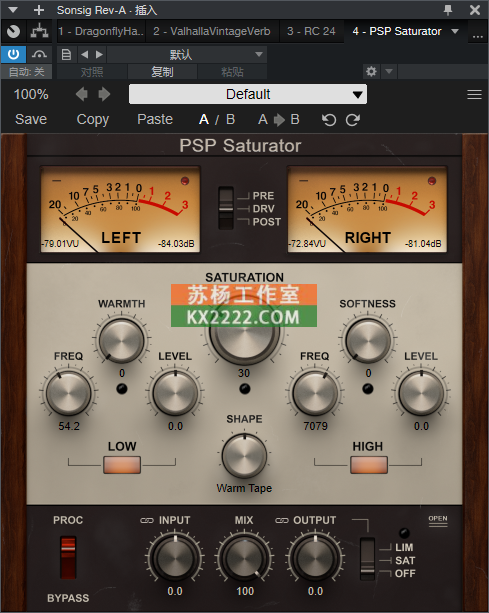Open the 默认 preset dropdown
489x613 pixels.
point(187,54)
